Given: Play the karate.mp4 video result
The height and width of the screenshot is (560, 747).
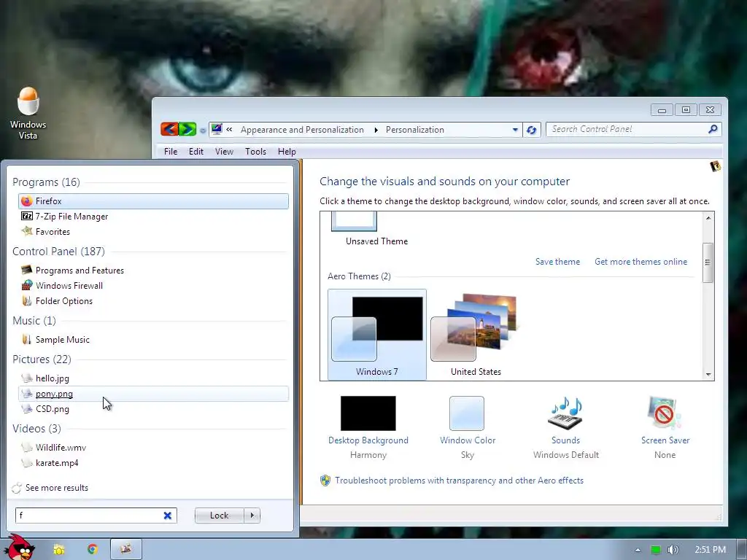Looking at the screenshot, I should click(x=153, y=462).
